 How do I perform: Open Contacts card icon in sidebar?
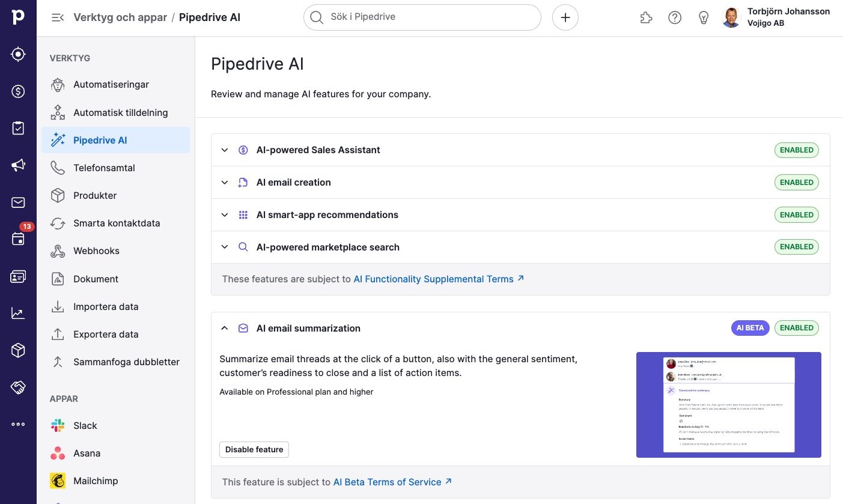pos(18,276)
